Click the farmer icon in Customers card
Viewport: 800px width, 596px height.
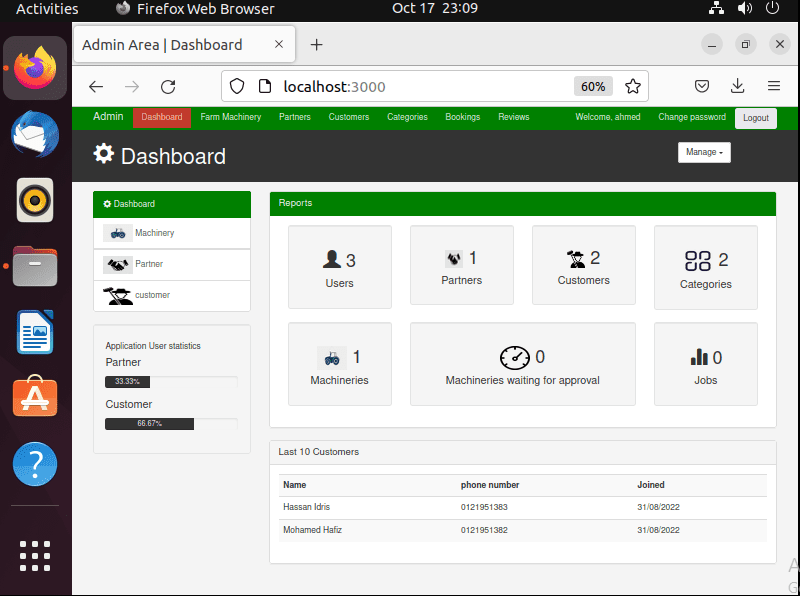coord(576,259)
